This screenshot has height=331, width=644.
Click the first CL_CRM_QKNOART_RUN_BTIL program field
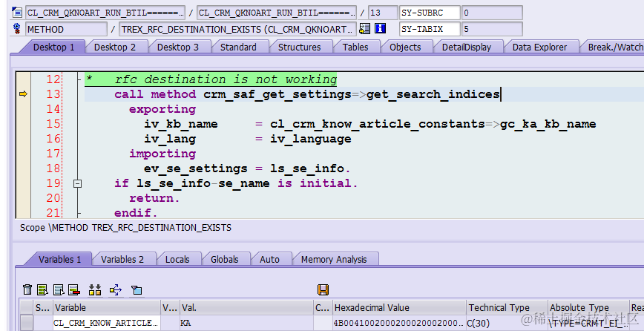tap(105, 13)
